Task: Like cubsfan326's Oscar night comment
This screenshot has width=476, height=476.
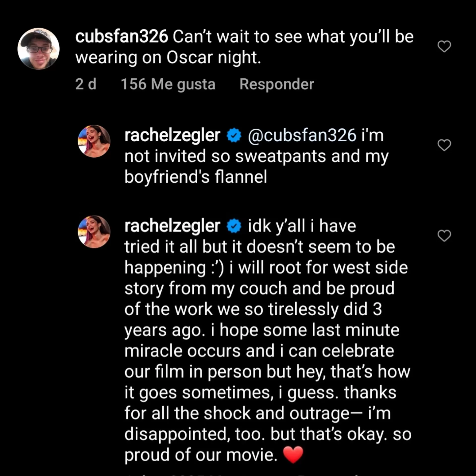Action: click(x=444, y=46)
